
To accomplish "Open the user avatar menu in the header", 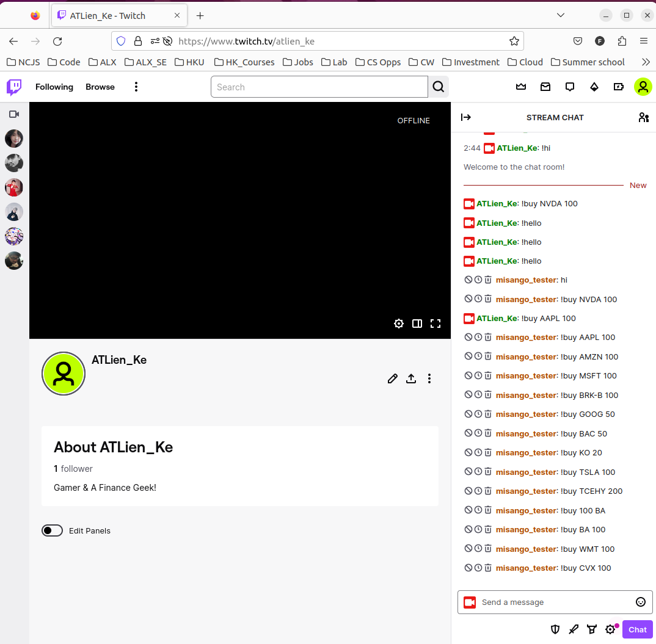I will pos(643,87).
